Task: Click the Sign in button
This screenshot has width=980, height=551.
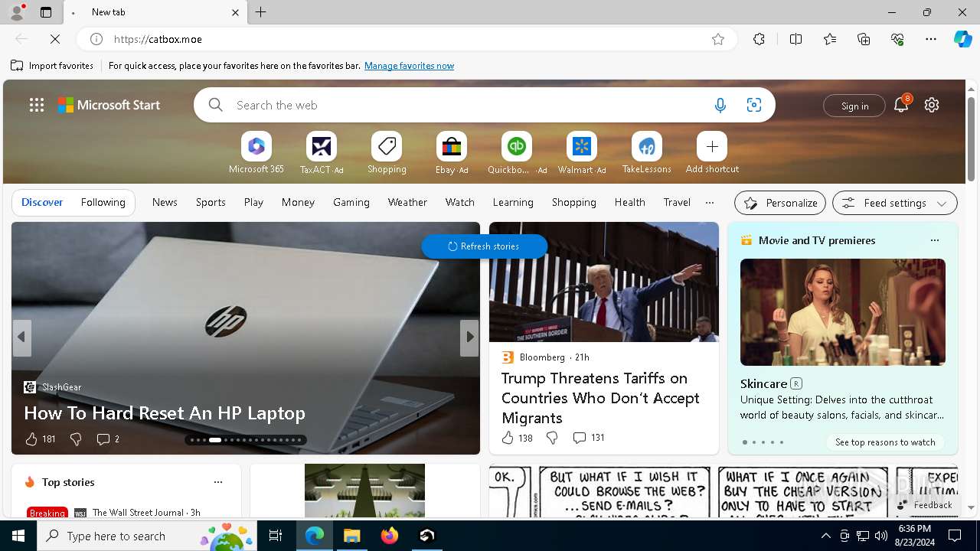Action: click(854, 106)
